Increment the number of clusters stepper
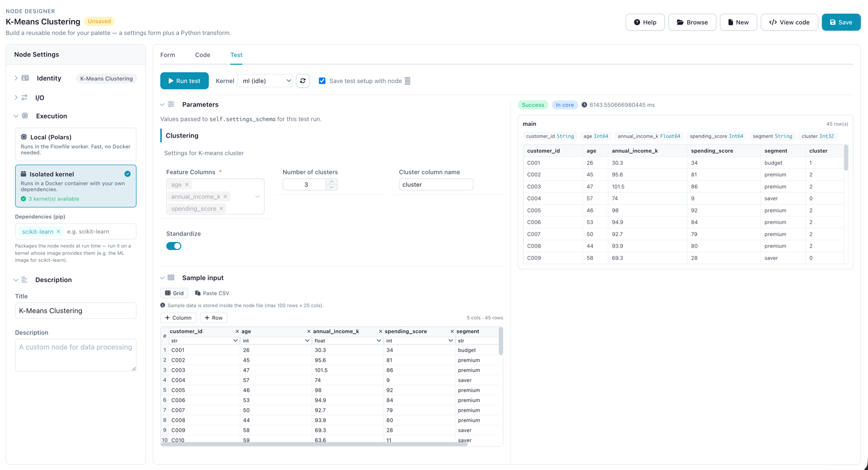This screenshot has width=868, height=470. pyautogui.click(x=331, y=181)
